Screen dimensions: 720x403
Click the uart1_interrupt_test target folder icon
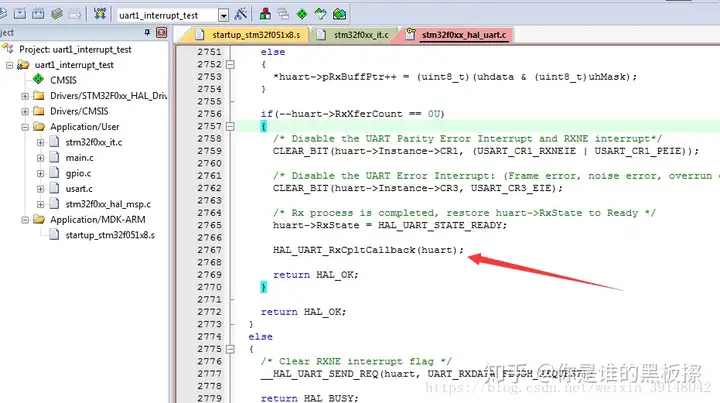coord(23,65)
